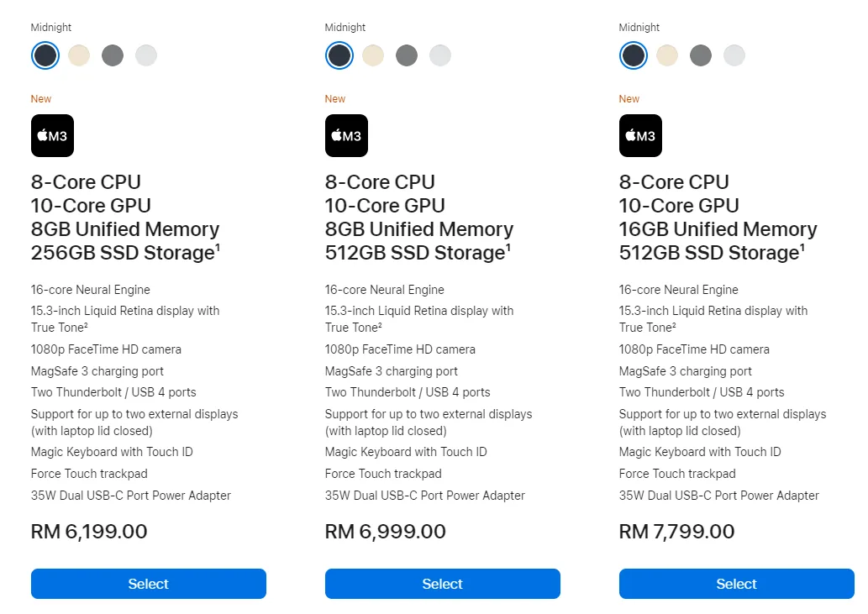Choose Silver swatch for the 256GB model
Viewport: 868px width, 614px height.
click(x=146, y=55)
